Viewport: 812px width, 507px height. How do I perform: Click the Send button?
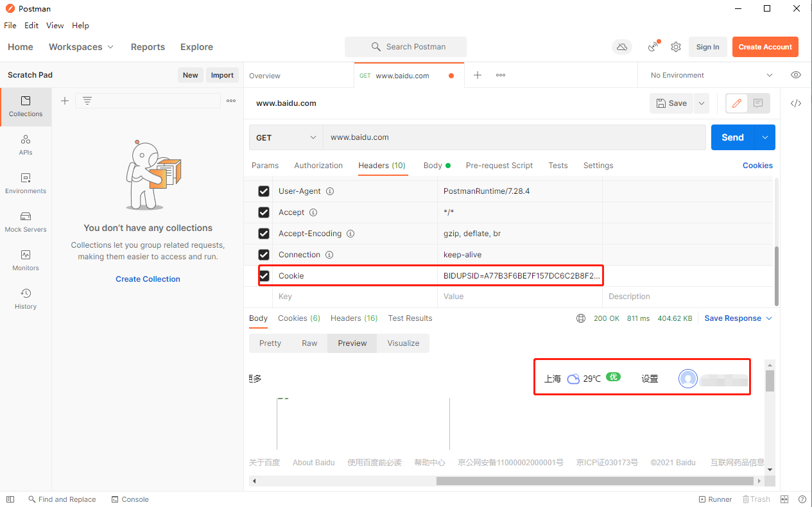[732, 137]
